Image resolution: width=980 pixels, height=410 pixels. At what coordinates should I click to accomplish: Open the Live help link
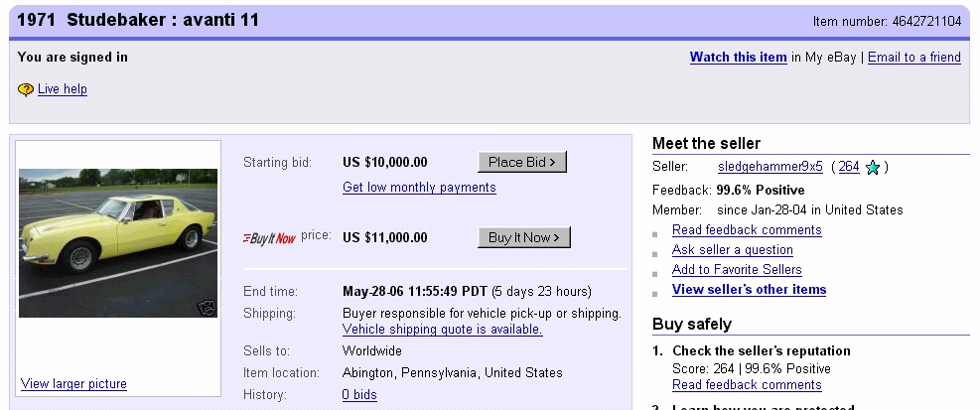click(x=63, y=89)
